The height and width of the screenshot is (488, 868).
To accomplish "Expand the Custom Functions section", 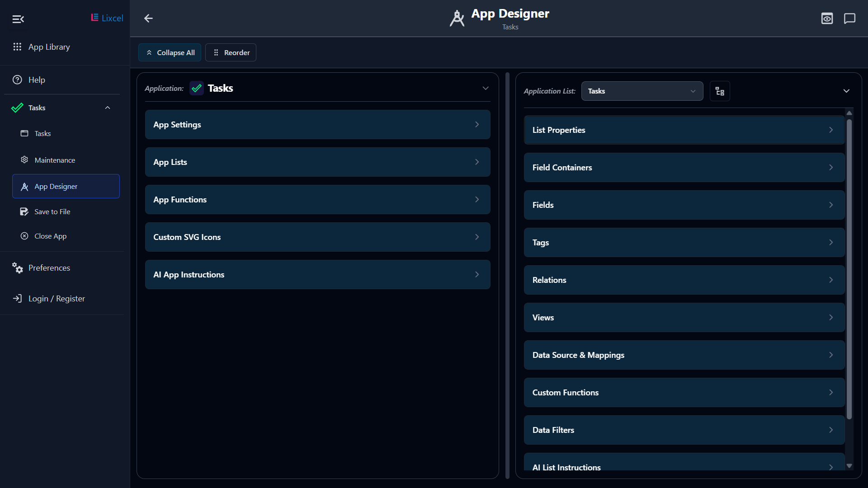I will tap(684, 393).
